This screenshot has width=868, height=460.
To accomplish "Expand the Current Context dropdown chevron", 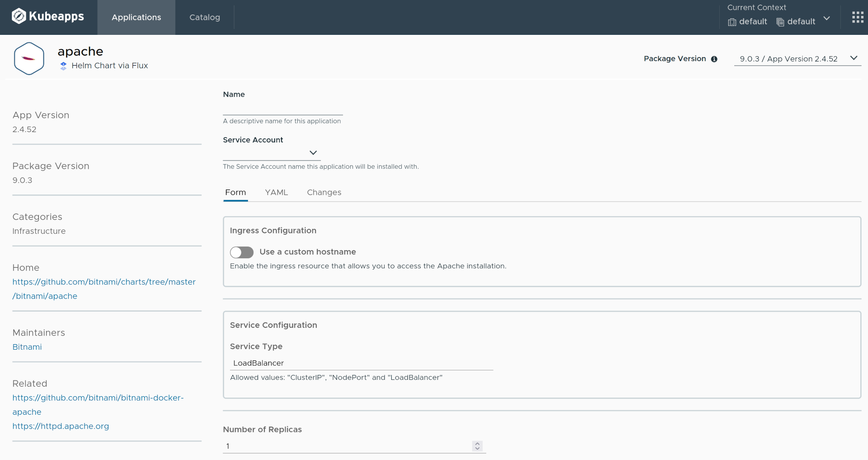I will point(826,19).
